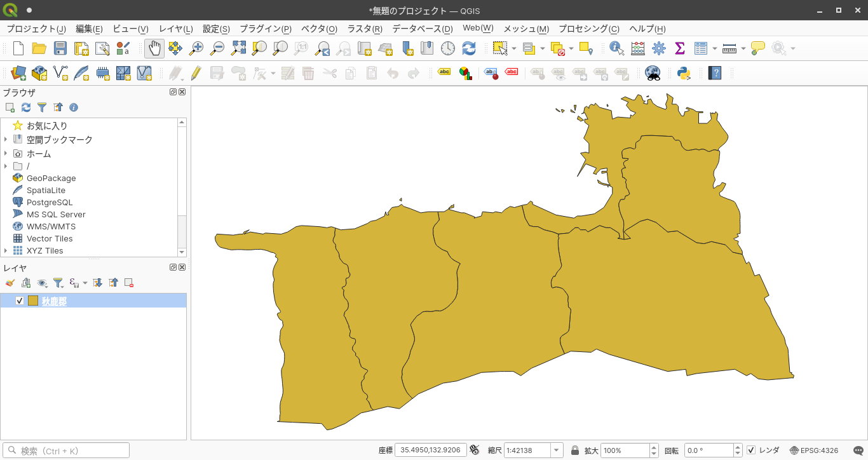Viewport: 868px width, 460px height.
Task: Expand the 空間ブックマーク tree node
Action: click(x=6, y=140)
